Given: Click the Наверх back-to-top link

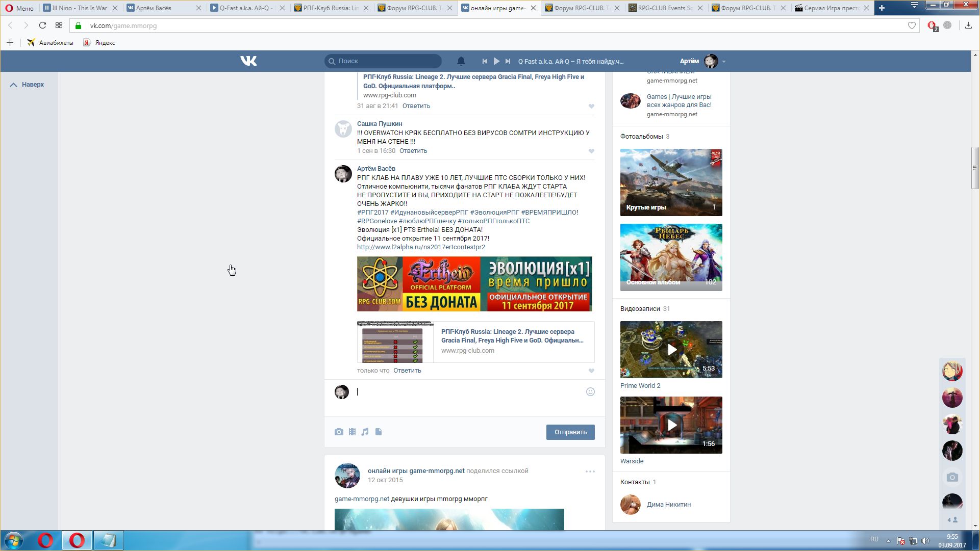Looking at the screenshot, I should (x=27, y=85).
